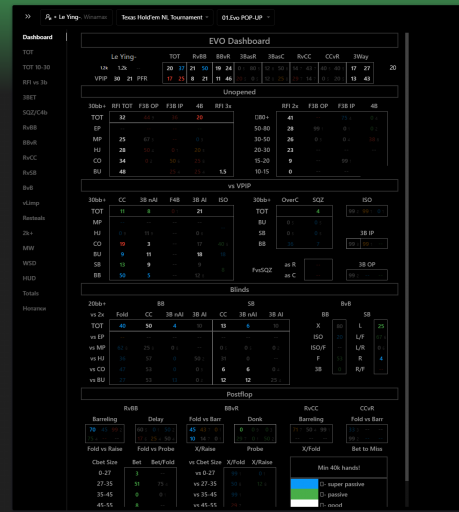Click the Postflop section header
Screen dimensions: 459x512
(x=239, y=394)
